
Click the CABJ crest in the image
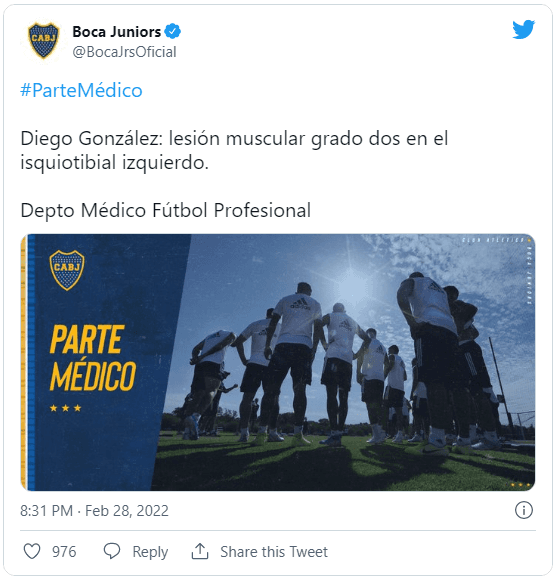[x=67, y=270]
